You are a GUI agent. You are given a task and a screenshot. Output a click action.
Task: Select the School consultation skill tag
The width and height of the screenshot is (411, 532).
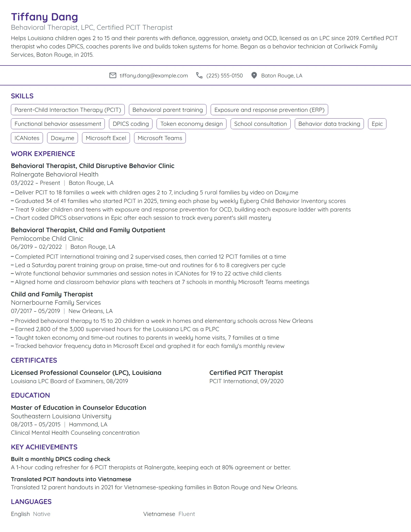click(261, 124)
